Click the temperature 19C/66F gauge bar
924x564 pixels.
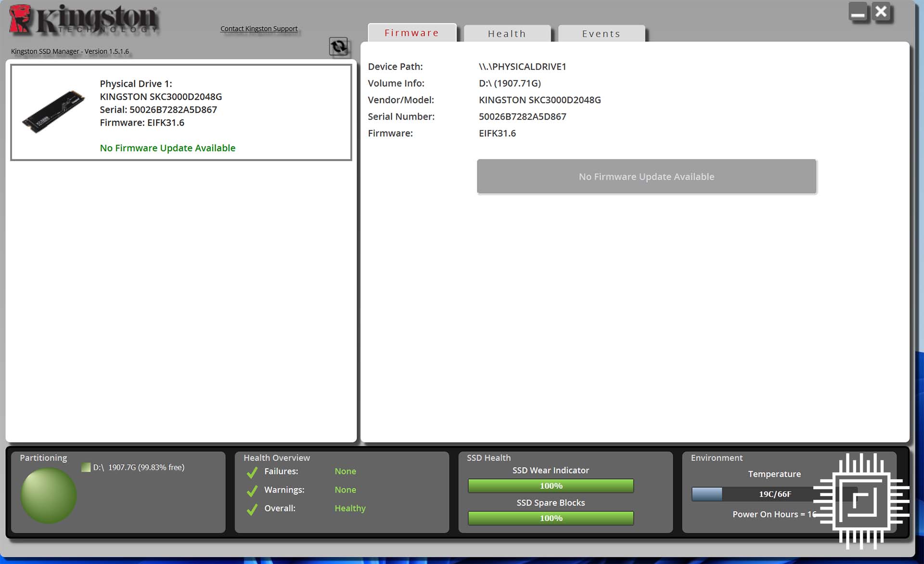(x=774, y=494)
